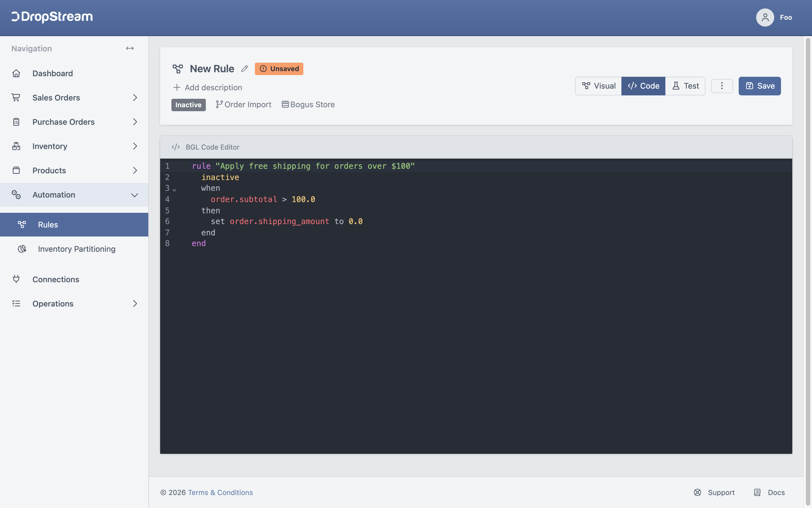
Task: Click Add description
Action: coord(213,87)
